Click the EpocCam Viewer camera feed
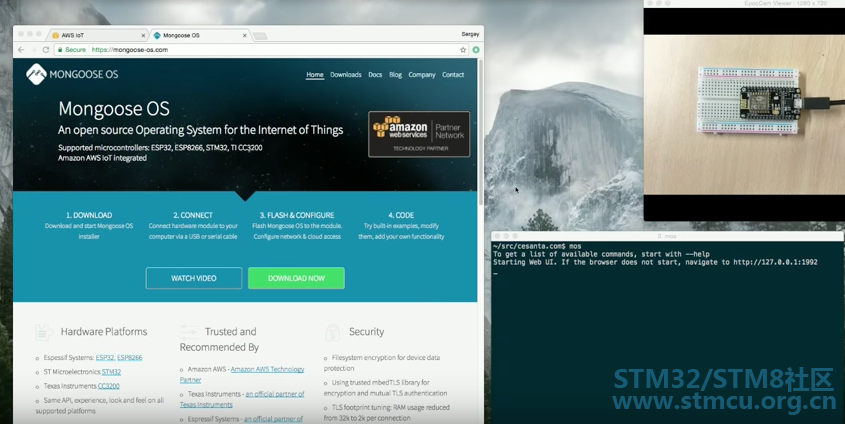 pyautogui.click(x=744, y=114)
